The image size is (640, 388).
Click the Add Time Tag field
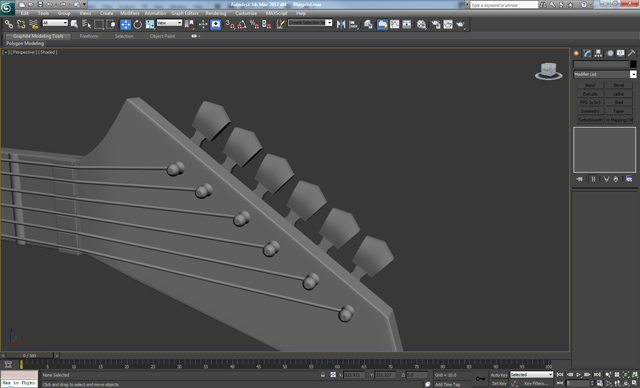pos(452,384)
